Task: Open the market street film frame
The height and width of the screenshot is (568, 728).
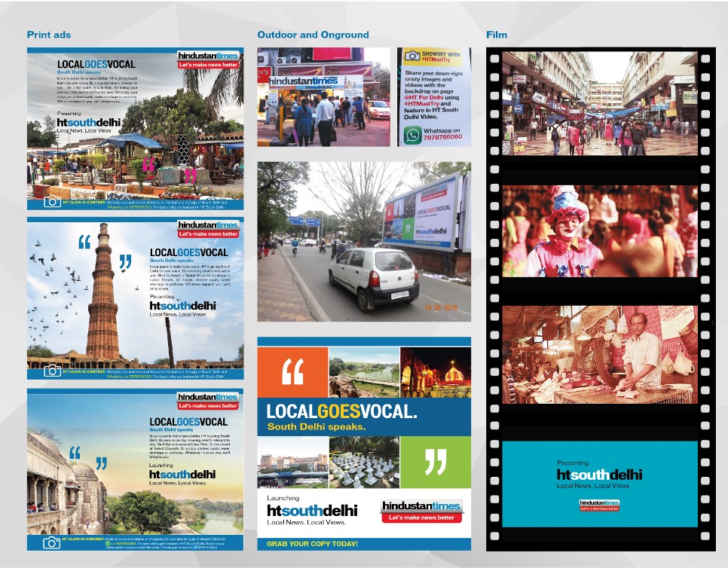Action: pos(600,103)
